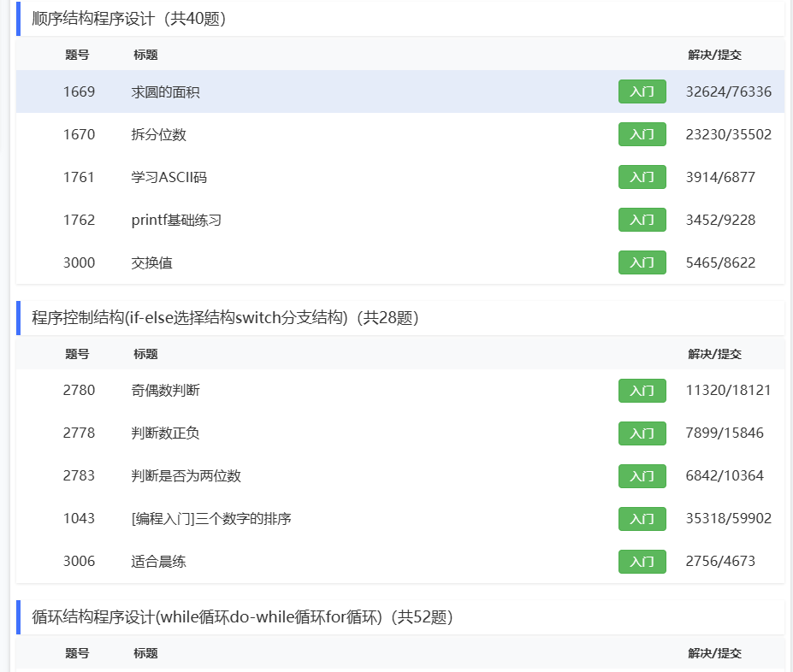The image size is (793, 672).
Task: Click the 入门 tag on row 1043
Action: 642,519
